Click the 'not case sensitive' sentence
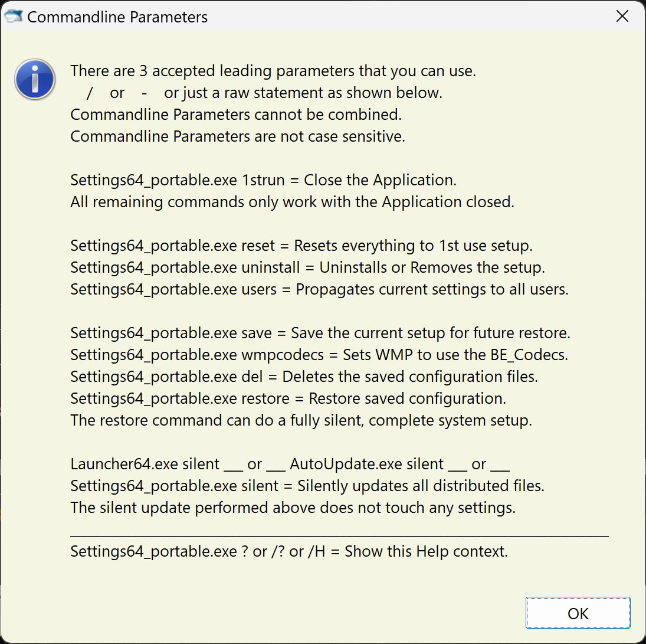This screenshot has width=646, height=644. pyautogui.click(x=238, y=136)
